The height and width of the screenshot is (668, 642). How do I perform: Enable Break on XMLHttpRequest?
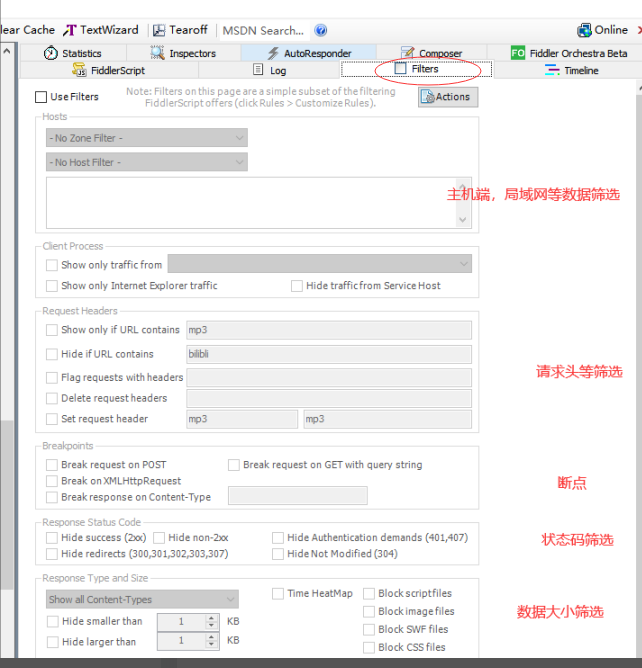click(52, 481)
